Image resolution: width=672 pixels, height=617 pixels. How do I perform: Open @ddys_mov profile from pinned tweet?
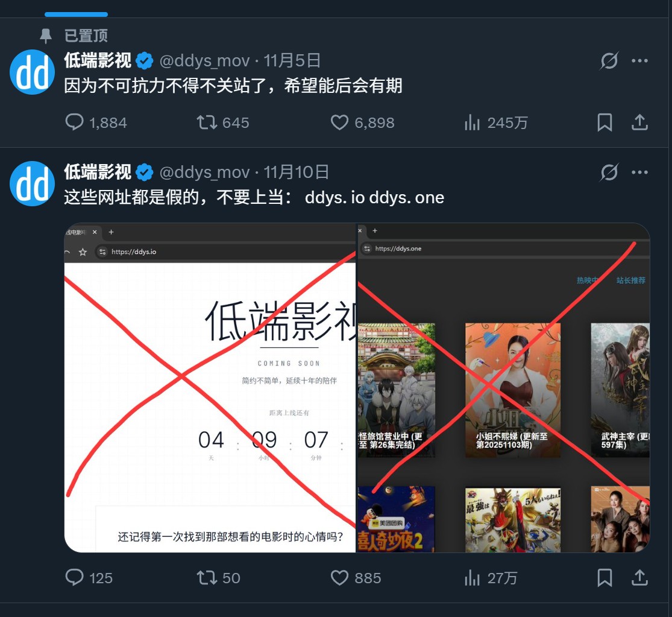point(204,61)
